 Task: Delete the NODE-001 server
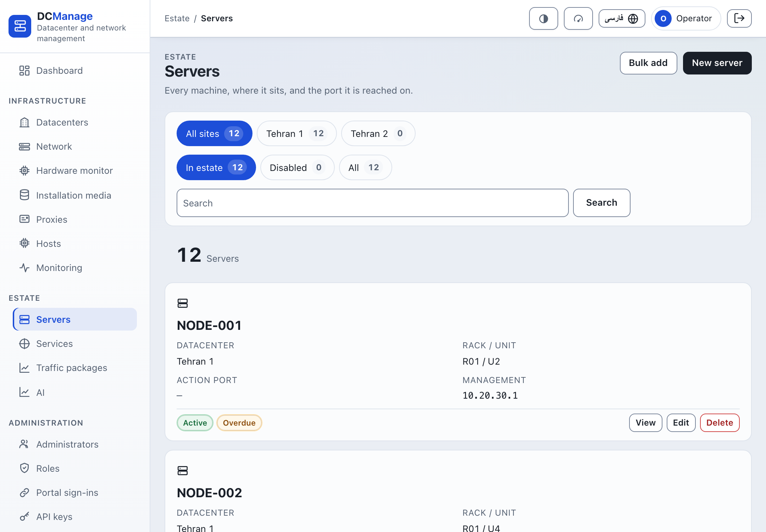(720, 423)
